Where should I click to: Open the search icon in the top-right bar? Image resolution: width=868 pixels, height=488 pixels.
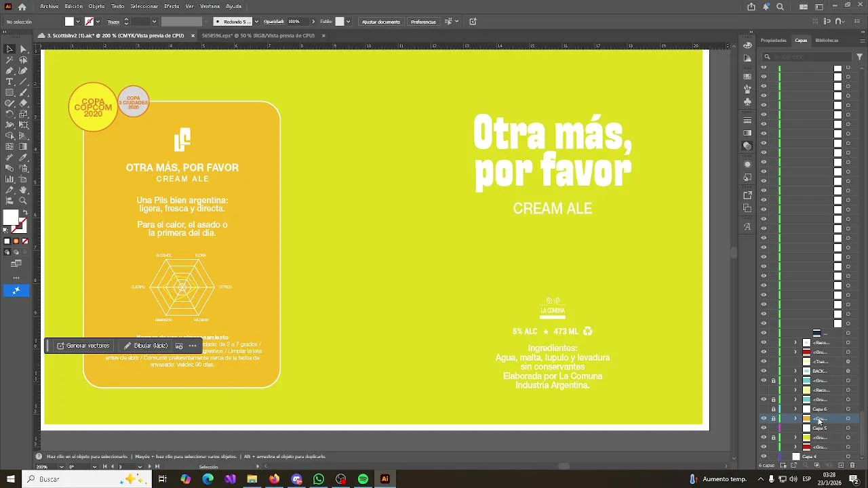[x=780, y=7]
